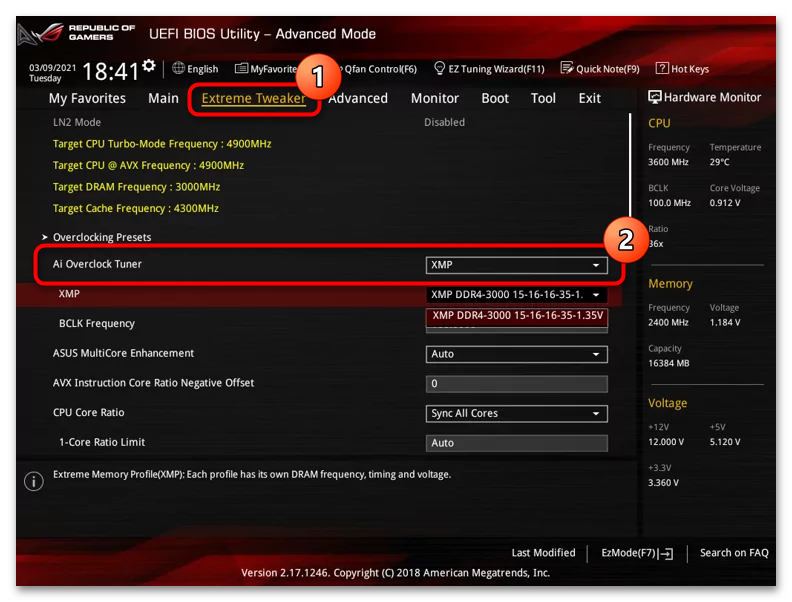
Task: Click memory frequency value 2400 MHz
Action: tap(668, 323)
